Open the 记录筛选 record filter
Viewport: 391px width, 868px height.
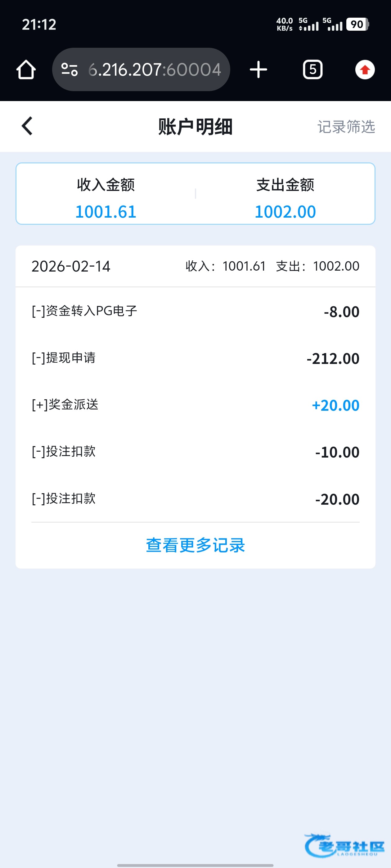tap(346, 127)
